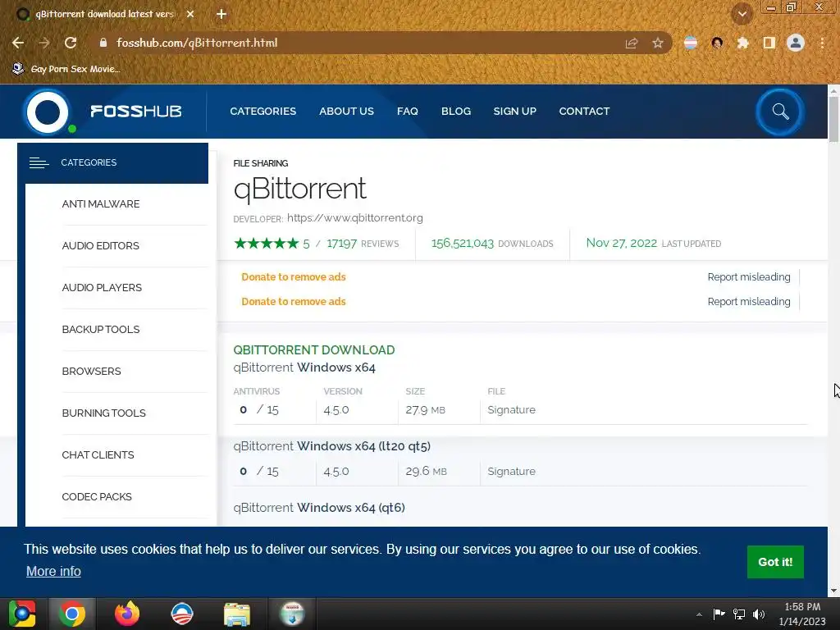
Task: Click the forward navigation arrow
Action: pos(44,43)
